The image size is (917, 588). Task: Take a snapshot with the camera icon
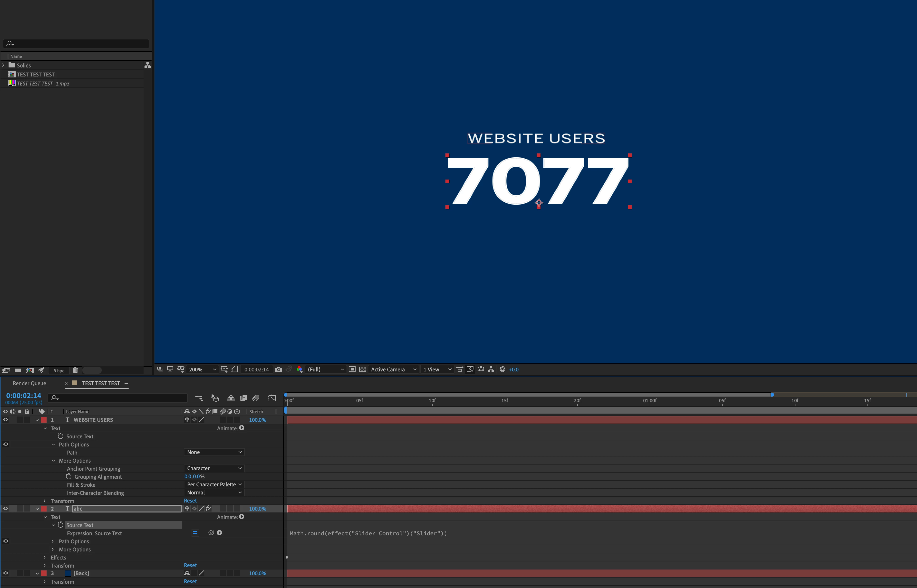coord(278,369)
